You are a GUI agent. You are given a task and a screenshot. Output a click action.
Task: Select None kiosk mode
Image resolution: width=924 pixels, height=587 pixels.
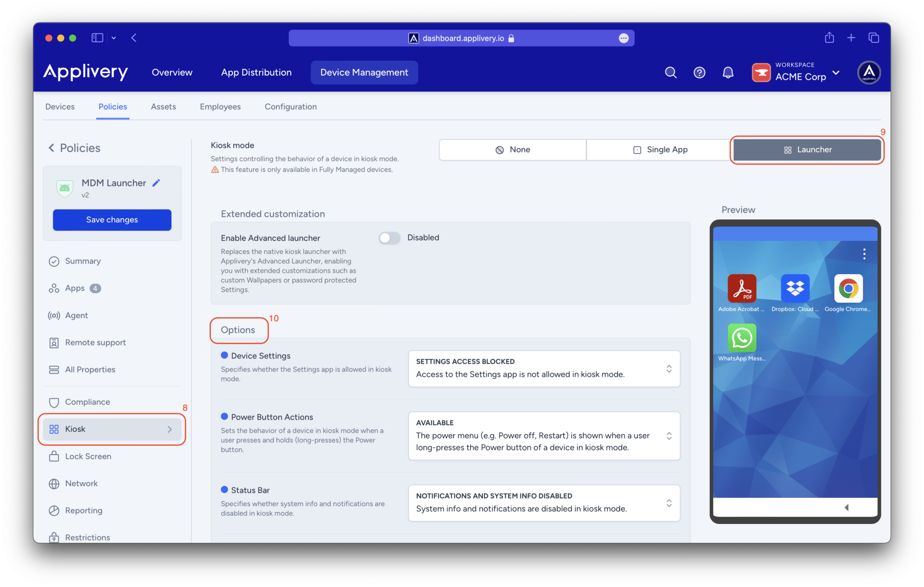pos(512,149)
